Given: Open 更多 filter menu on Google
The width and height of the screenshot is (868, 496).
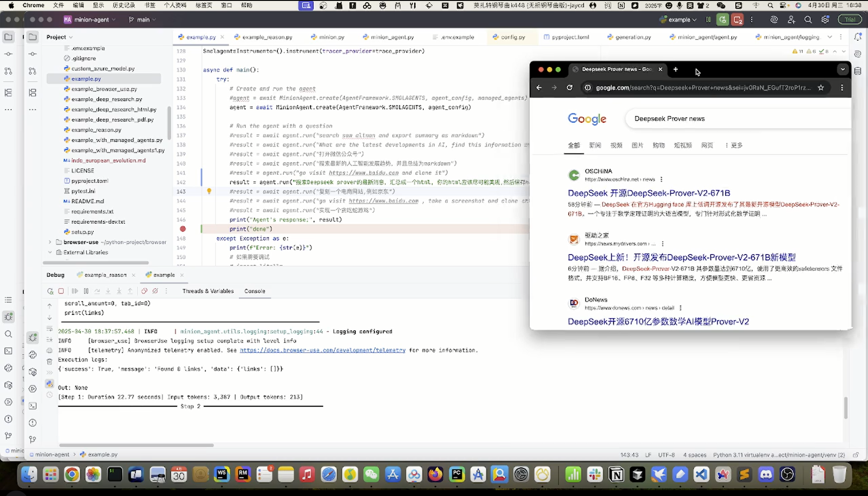Looking at the screenshot, I should (x=734, y=145).
